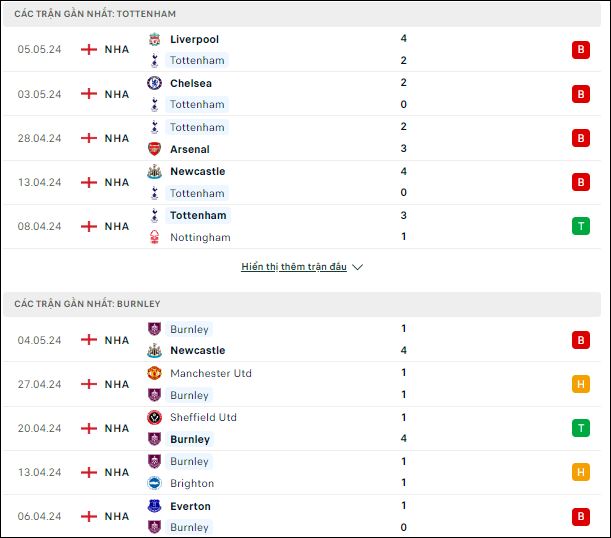Image resolution: width=611 pixels, height=538 pixels.
Task: Click the Chelsea club crest icon
Action: point(155,83)
